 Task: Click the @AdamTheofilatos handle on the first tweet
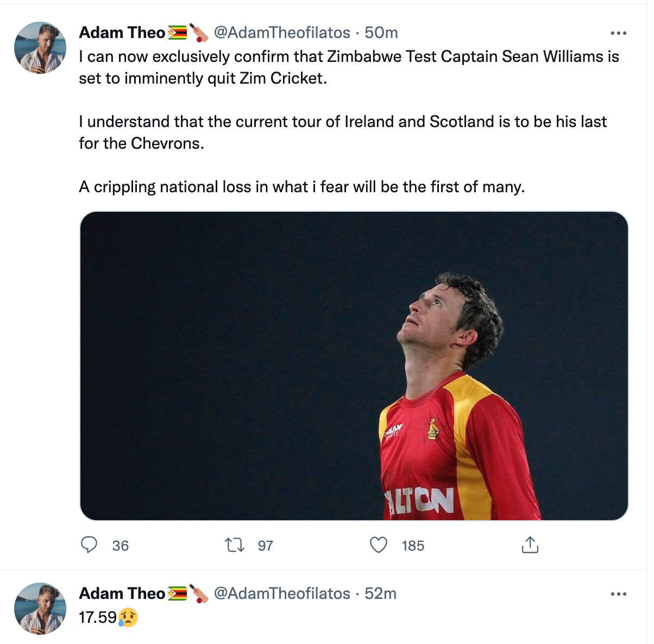282,33
